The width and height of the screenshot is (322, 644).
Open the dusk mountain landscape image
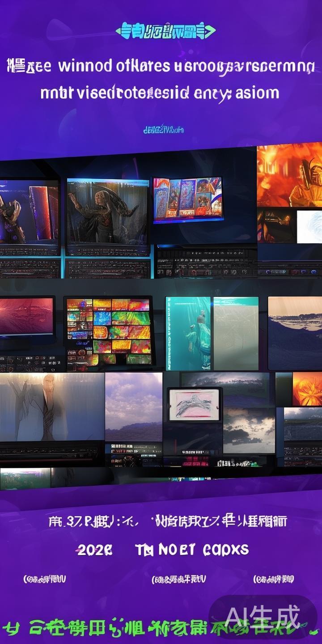coord(295,333)
